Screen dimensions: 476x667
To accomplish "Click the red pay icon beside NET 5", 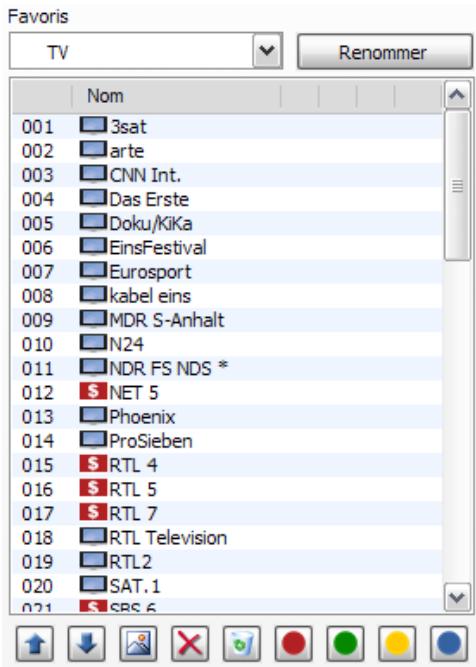I will point(93,391).
